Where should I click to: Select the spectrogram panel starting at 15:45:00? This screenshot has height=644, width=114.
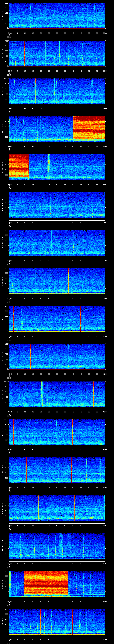tap(57, 546)
